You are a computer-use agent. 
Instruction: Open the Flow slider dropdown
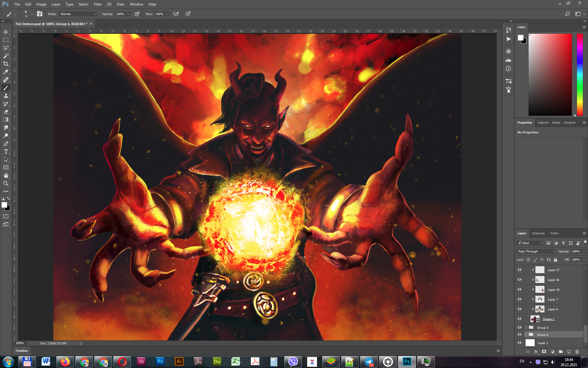point(168,14)
